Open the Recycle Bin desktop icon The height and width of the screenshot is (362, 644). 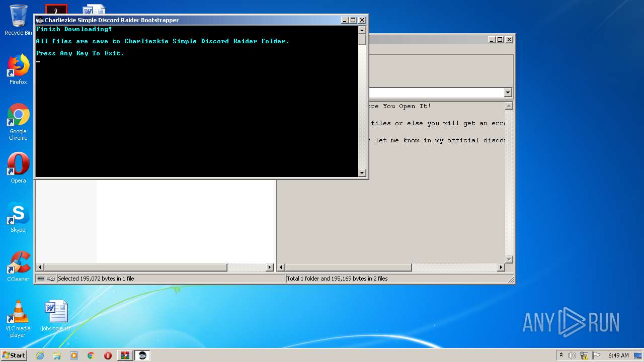pos(18,20)
